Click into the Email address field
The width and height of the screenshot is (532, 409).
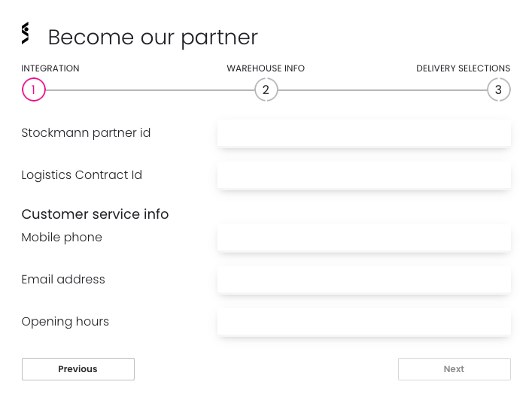coord(363,280)
